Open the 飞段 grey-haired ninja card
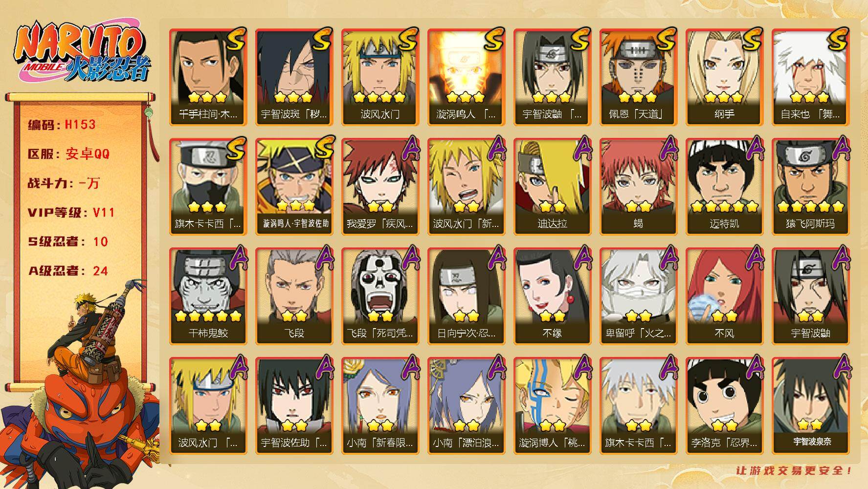The width and height of the screenshot is (868, 489). point(294,296)
